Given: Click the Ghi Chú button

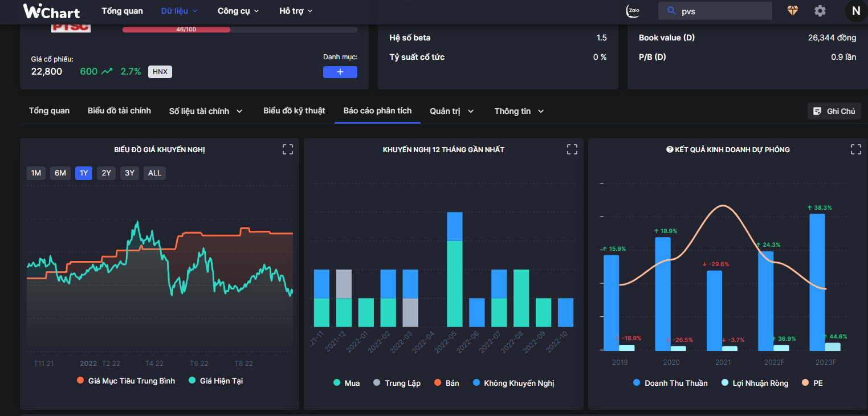Looking at the screenshot, I should pos(834,111).
